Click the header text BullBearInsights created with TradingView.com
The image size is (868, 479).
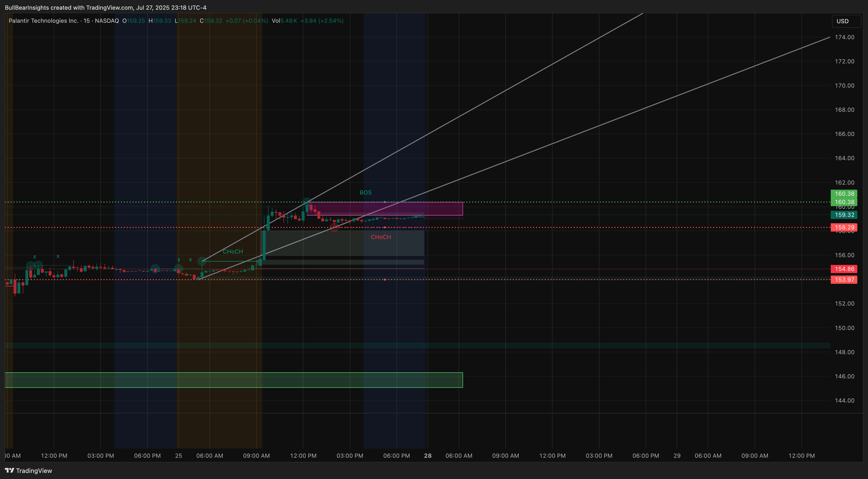pos(69,7)
